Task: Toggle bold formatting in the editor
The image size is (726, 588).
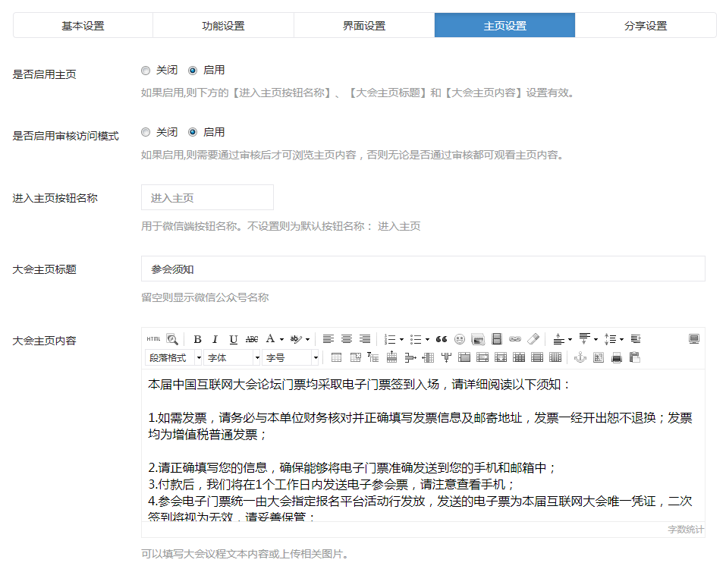Action: (197, 339)
